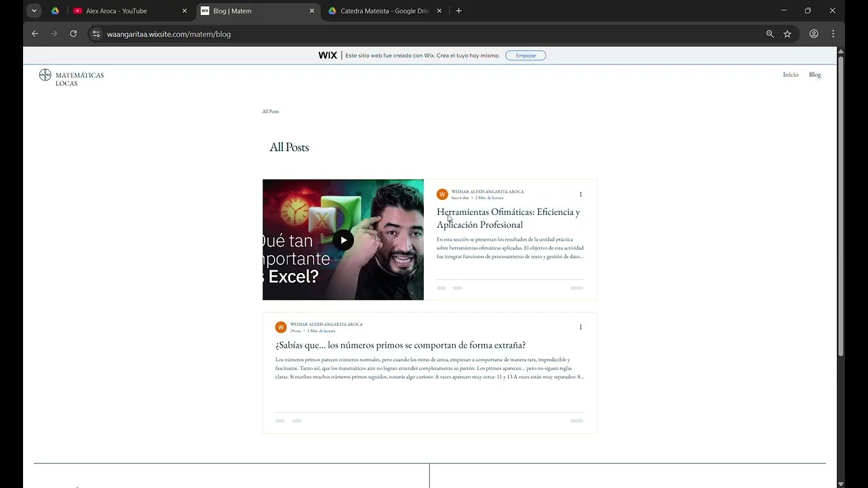Open more actions for números primos post
The width and height of the screenshot is (868, 488).
tap(580, 327)
